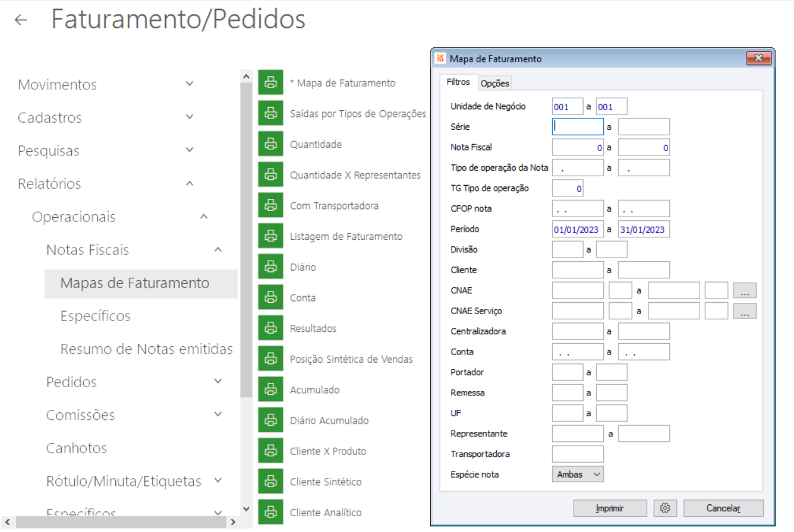The image size is (794, 532).
Task: Click printer icon for Resultados report
Action: (x=271, y=329)
